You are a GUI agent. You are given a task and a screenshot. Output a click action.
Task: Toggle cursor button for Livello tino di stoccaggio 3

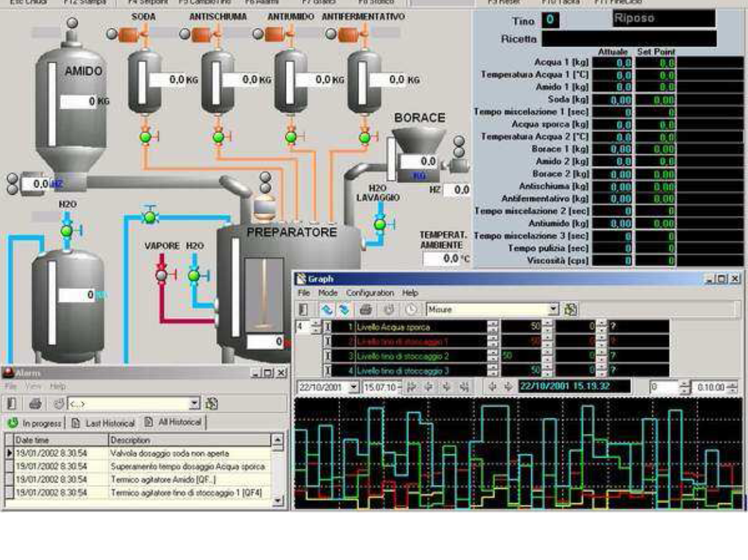(x=327, y=371)
